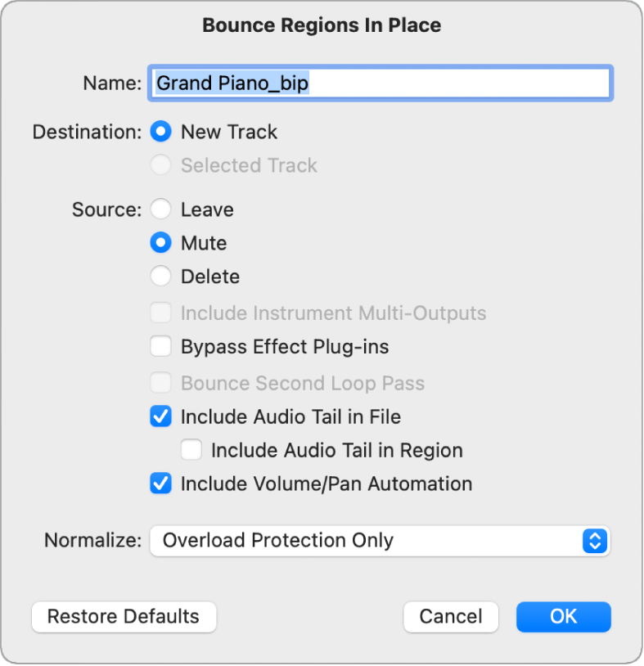The width and height of the screenshot is (644, 666).
Task: Toggle Bounce Second Loop Pass checkbox
Action: [x=161, y=384]
